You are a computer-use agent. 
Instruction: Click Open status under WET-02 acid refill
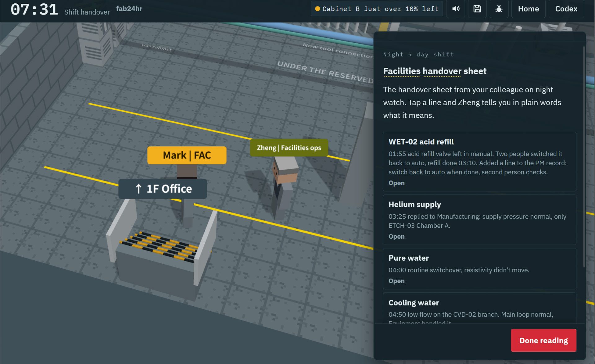(x=397, y=183)
